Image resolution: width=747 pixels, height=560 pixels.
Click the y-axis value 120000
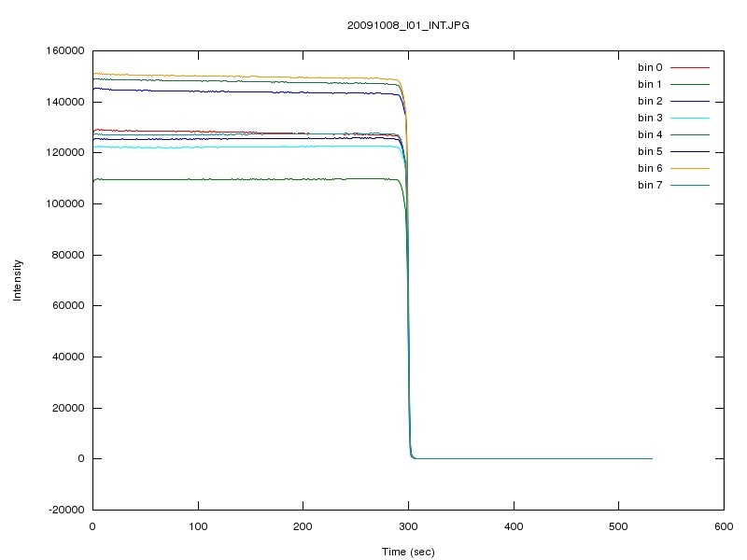coord(65,153)
